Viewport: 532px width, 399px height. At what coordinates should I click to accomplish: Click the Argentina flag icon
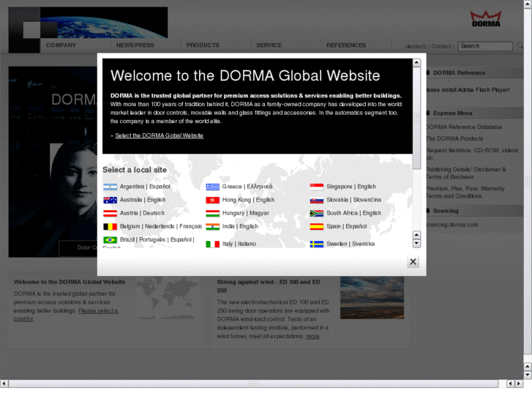110,187
